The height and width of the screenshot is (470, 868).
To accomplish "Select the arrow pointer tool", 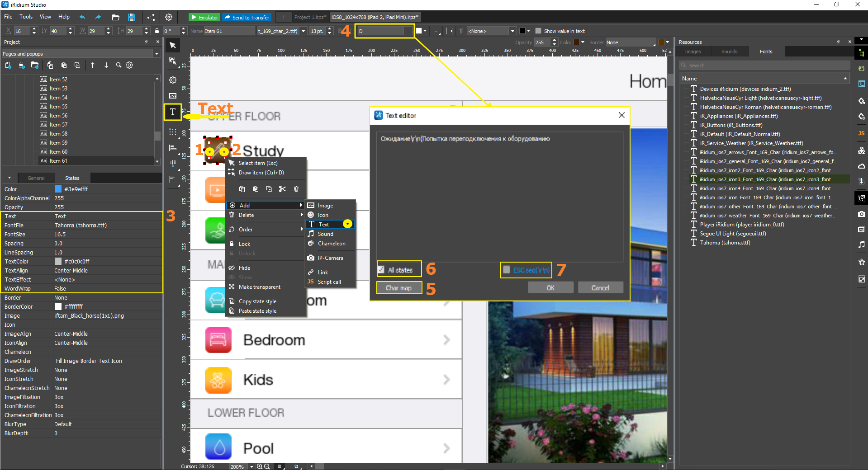I will (x=173, y=45).
